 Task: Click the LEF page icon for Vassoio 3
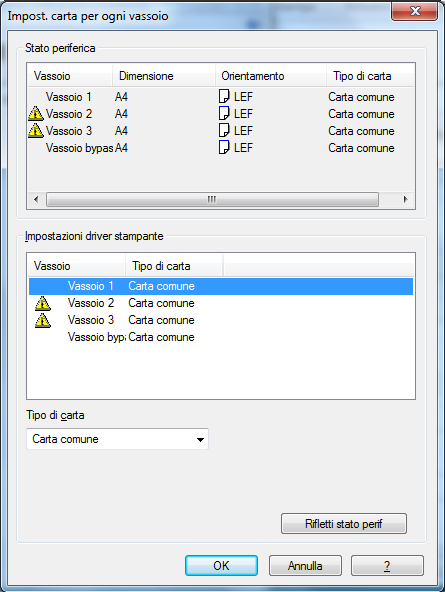224,131
